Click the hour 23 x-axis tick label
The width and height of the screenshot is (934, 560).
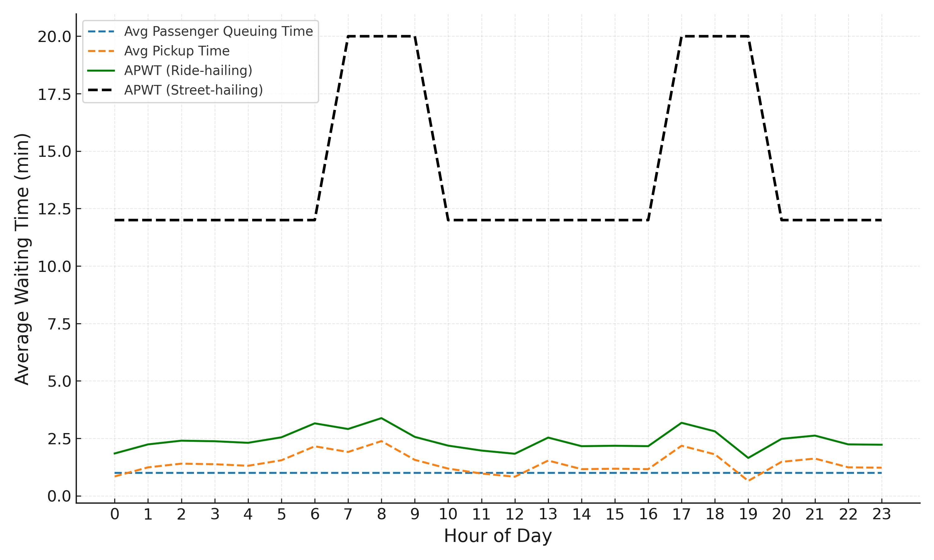coord(881,514)
